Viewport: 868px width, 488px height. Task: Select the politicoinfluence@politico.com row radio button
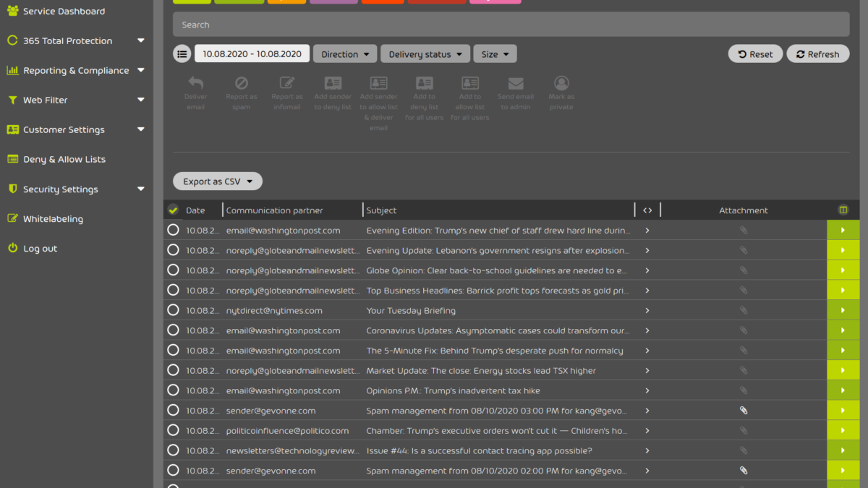click(x=173, y=430)
